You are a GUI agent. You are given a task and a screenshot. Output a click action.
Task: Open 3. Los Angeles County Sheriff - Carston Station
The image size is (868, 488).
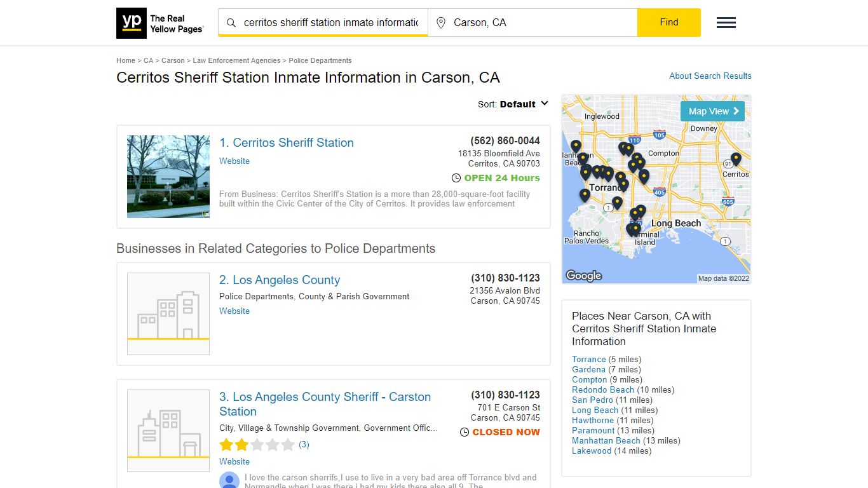[x=325, y=404]
